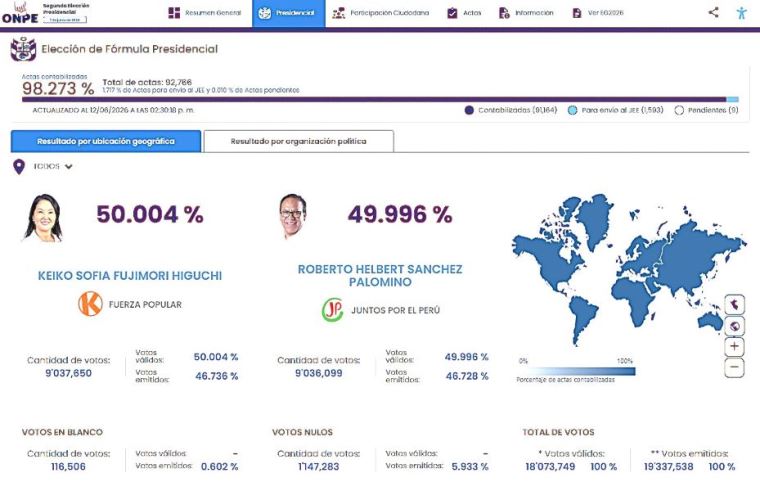Click the ONPE logo
Image resolution: width=760 pixels, height=491 pixels.
20,13
